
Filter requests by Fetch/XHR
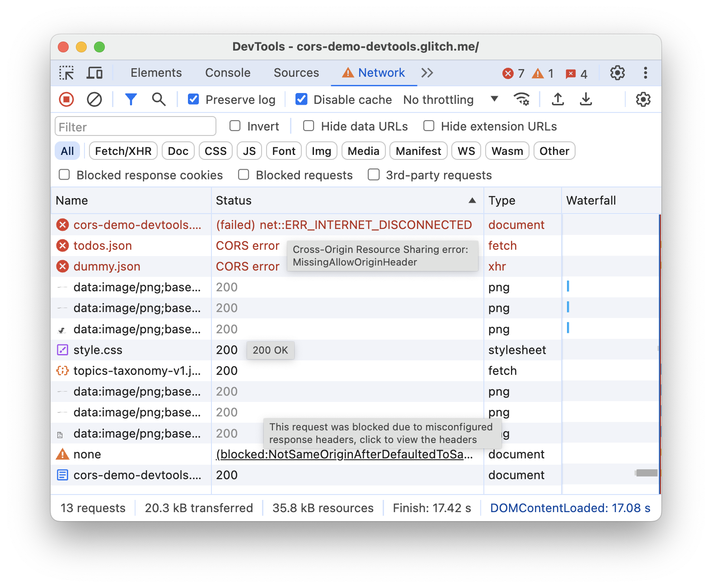click(123, 151)
